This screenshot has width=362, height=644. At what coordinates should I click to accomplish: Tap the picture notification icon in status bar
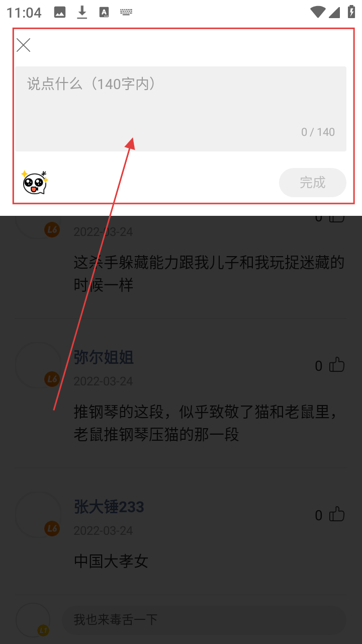pos(60,13)
